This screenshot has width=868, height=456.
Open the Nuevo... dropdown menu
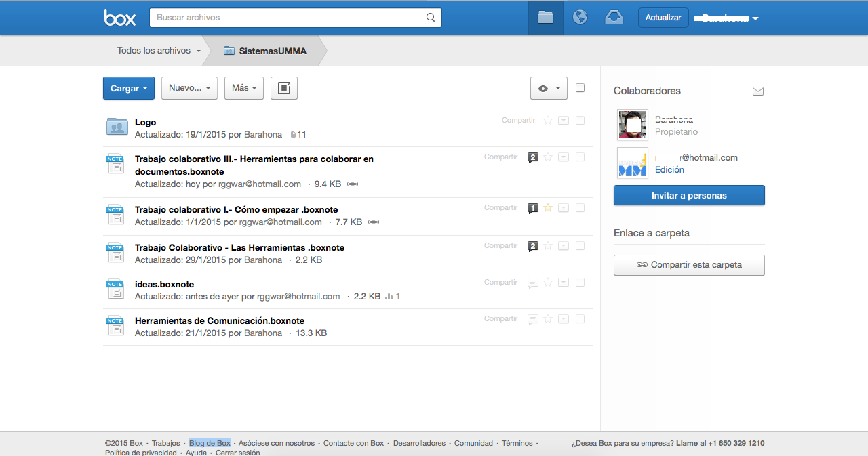point(189,88)
